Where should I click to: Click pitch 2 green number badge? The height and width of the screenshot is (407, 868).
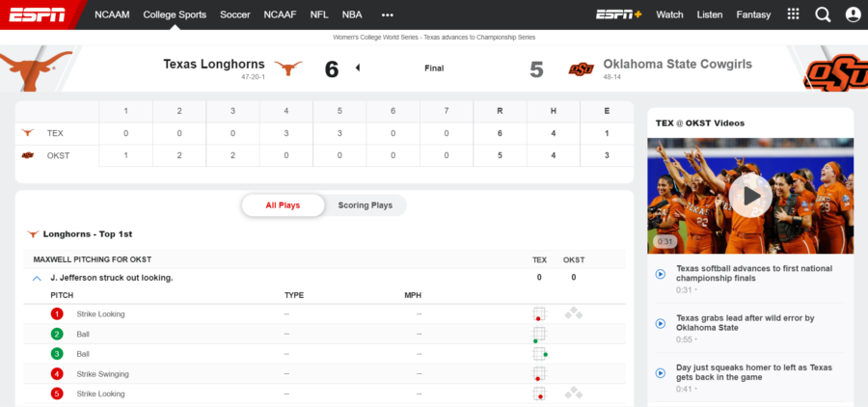click(x=57, y=334)
